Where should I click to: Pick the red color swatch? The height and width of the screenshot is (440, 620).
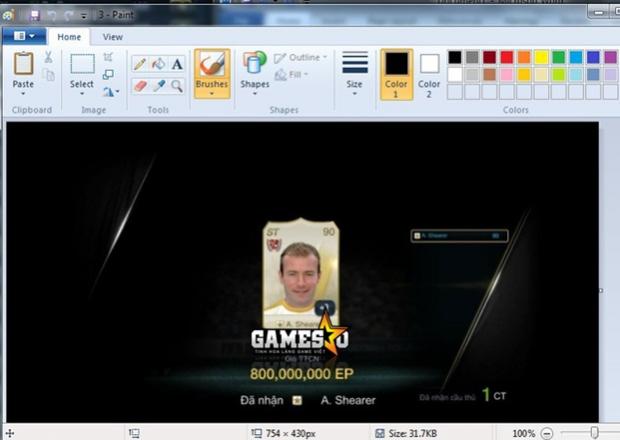(x=507, y=57)
